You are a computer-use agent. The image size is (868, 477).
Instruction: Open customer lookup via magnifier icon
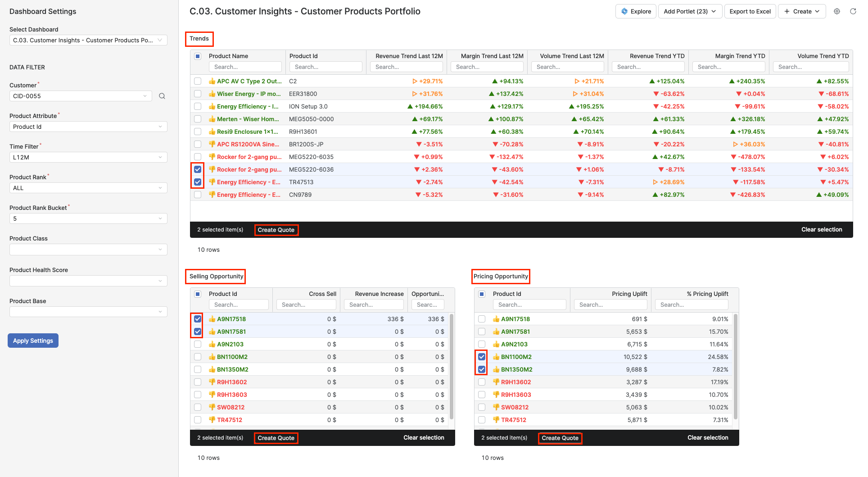tap(162, 96)
